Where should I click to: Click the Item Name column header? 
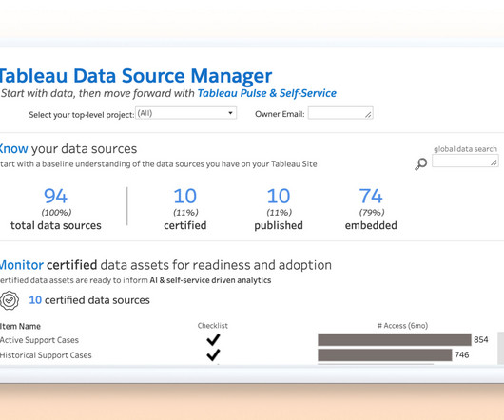tap(20, 326)
